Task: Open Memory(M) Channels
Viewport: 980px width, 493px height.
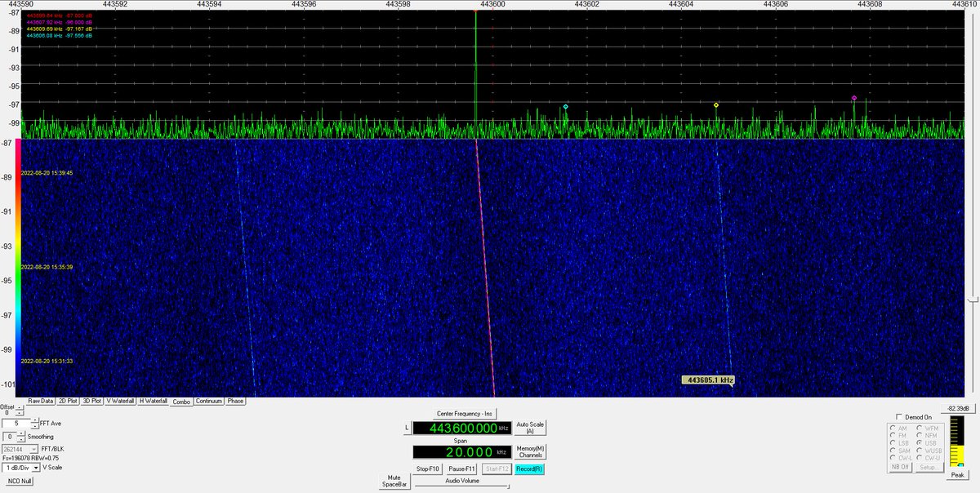Action: pyautogui.click(x=530, y=451)
